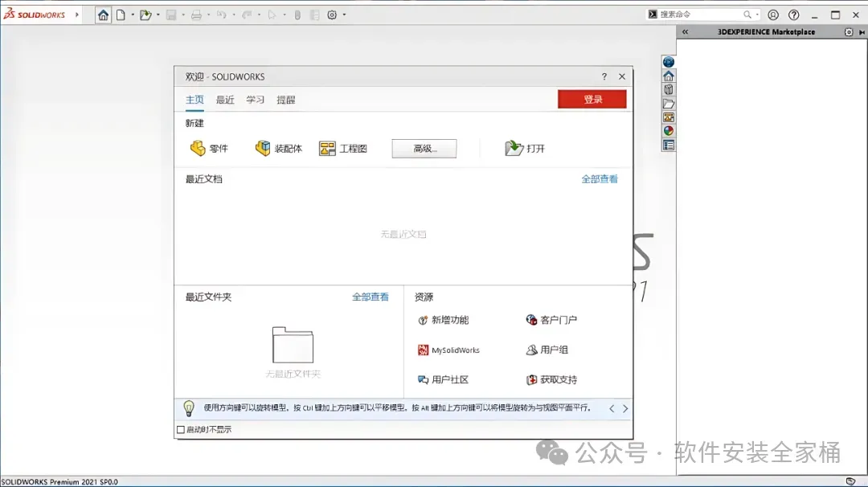Create a new 装配体 assembly
Viewport: 868px width, 487px height.
278,149
